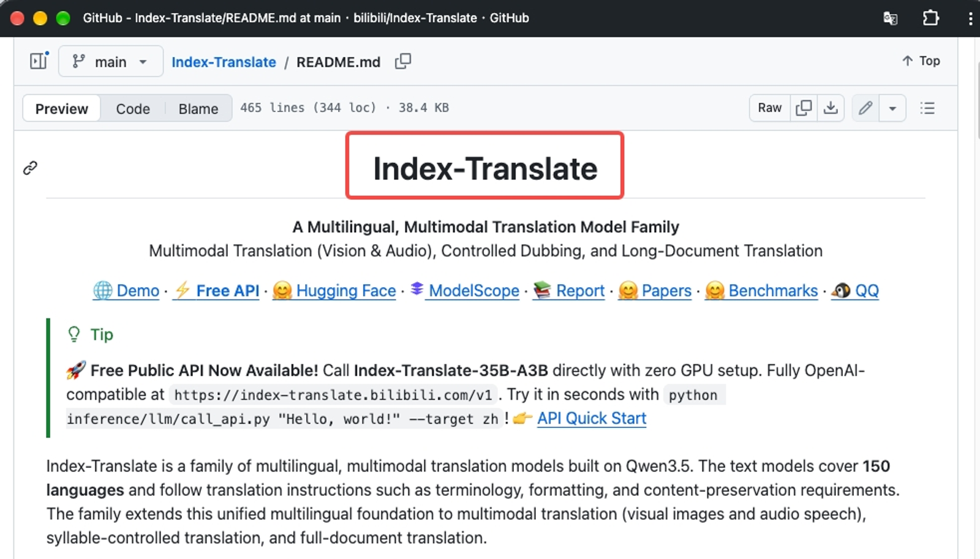The image size is (980, 559).
Task: Open the Demo link
Action: pyautogui.click(x=126, y=290)
